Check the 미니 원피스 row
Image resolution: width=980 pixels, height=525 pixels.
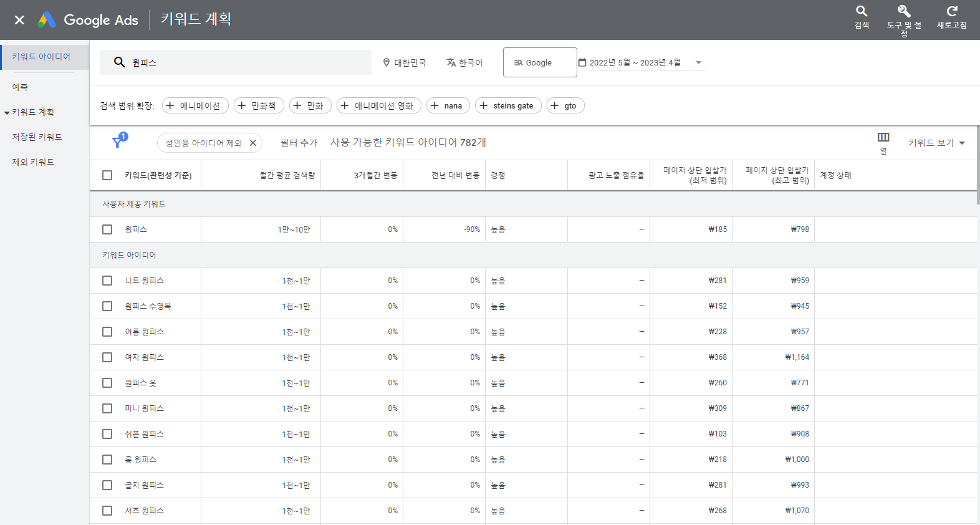(107, 408)
